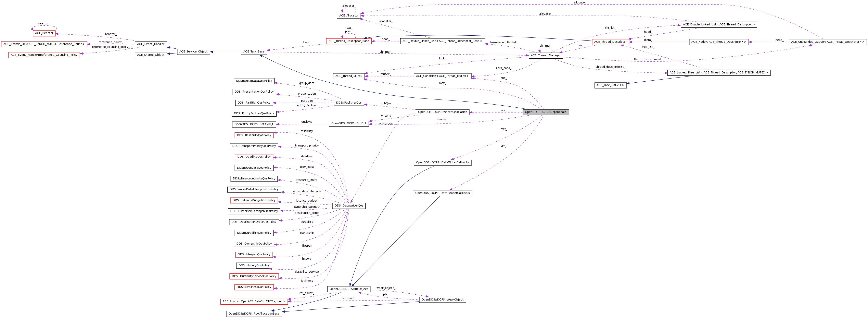Open ACE_Locked_Free_List node
868x318 pixels.
click(719, 73)
